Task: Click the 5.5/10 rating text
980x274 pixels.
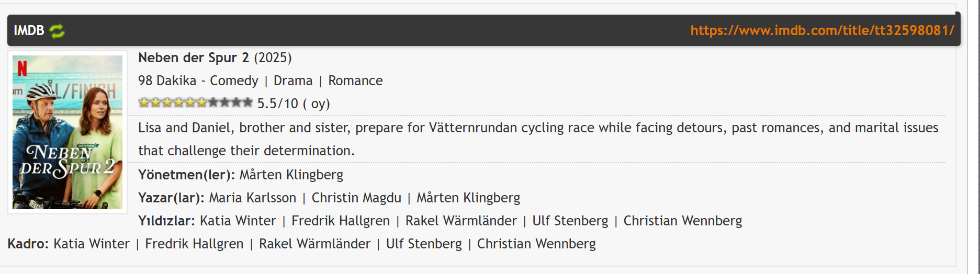Action: click(278, 104)
